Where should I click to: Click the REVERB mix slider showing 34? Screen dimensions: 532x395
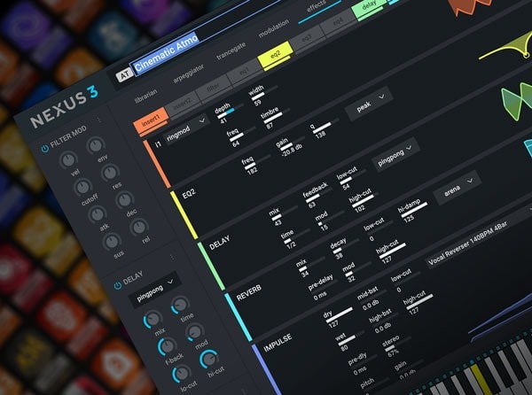point(311,265)
